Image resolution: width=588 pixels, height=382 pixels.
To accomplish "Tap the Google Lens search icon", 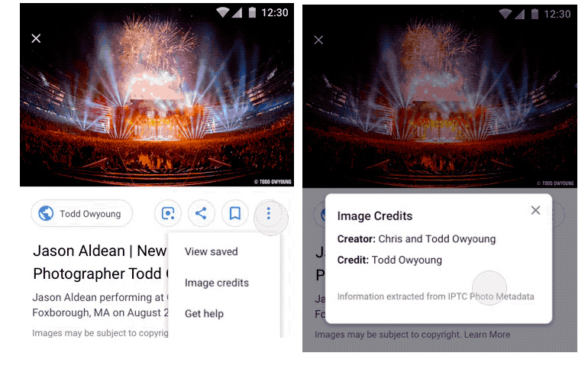I will (x=168, y=214).
